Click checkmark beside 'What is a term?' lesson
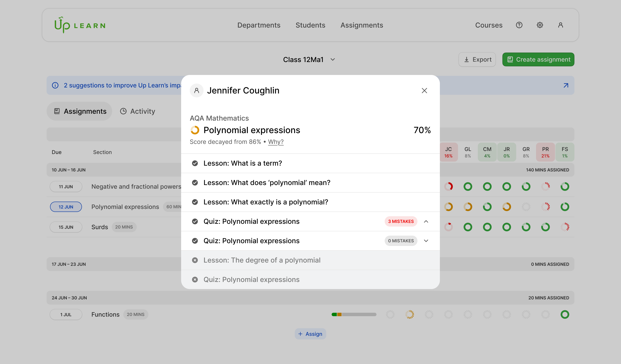This screenshot has height=364, width=621. click(195, 163)
